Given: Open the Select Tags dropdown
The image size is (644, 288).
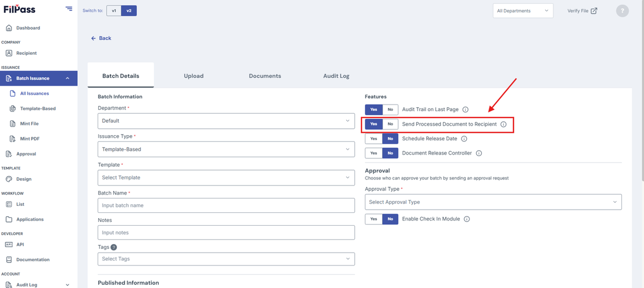Looking at the screenshot, I should coord(226,259).
